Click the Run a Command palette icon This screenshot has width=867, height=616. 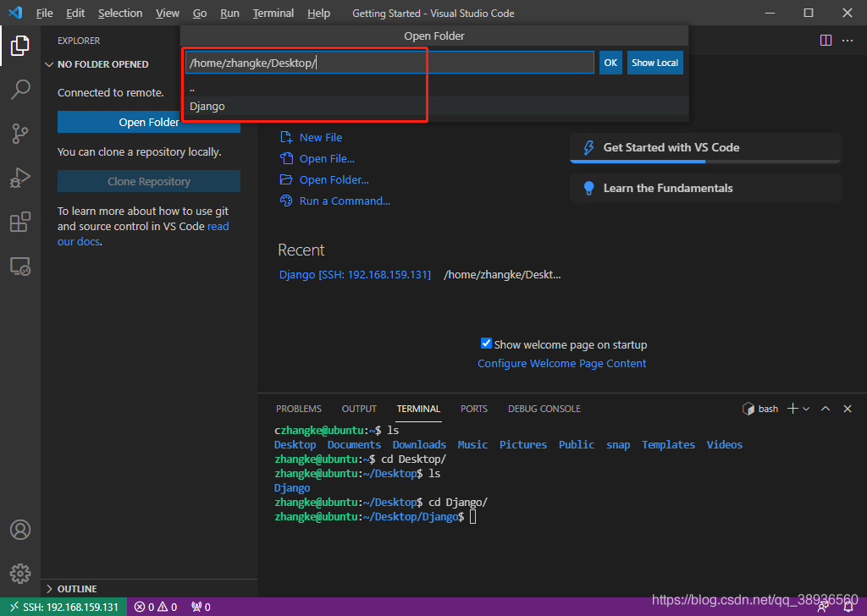coord(286,201)
